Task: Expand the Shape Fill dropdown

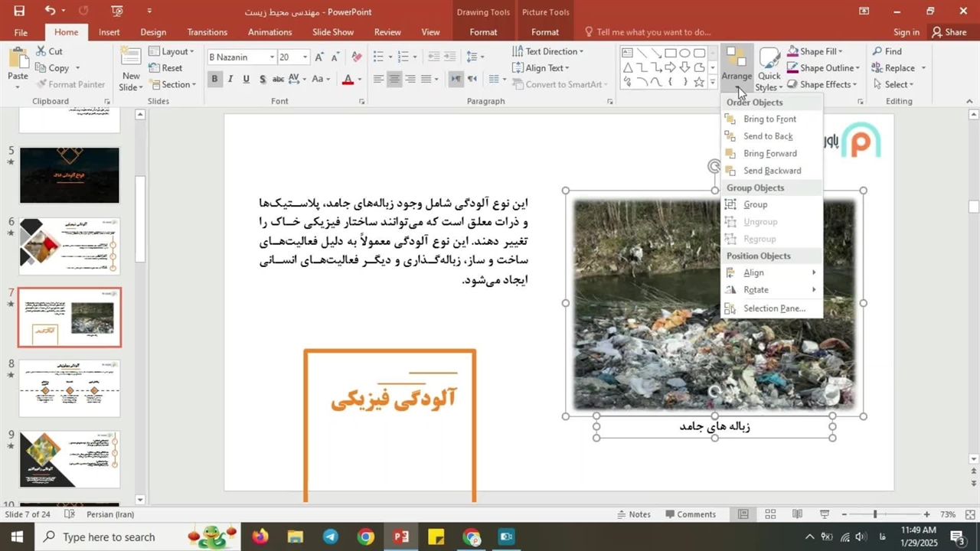Action: [x=841, y=51]
